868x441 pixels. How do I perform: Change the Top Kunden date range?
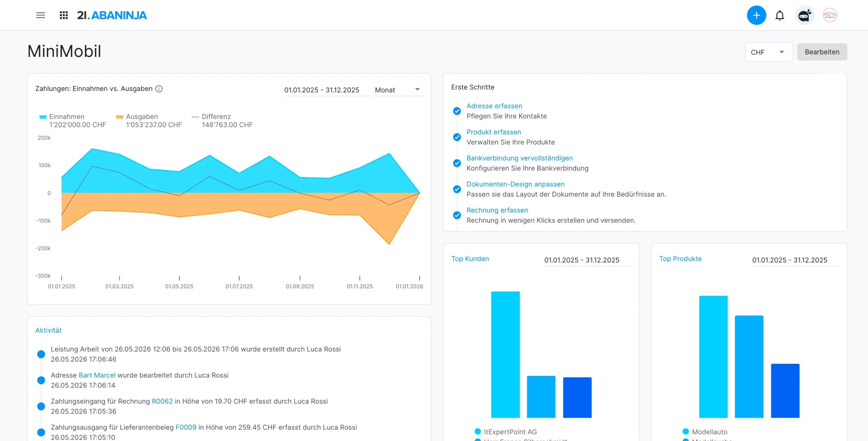pos(587,260)
